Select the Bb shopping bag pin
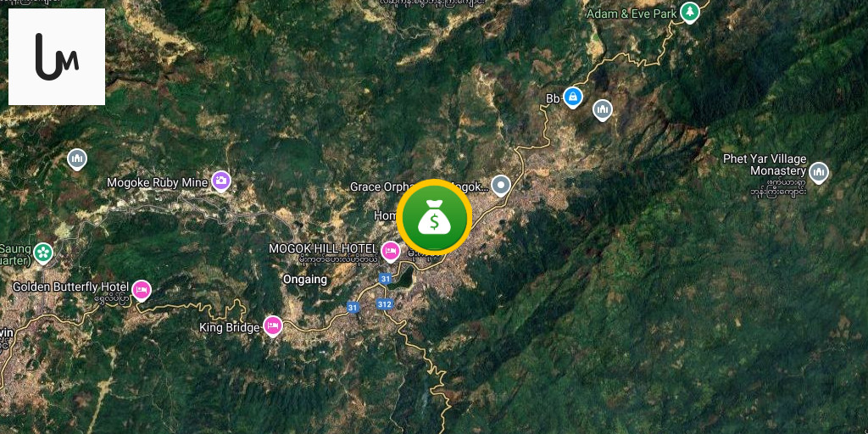 (x=573, y=97)
